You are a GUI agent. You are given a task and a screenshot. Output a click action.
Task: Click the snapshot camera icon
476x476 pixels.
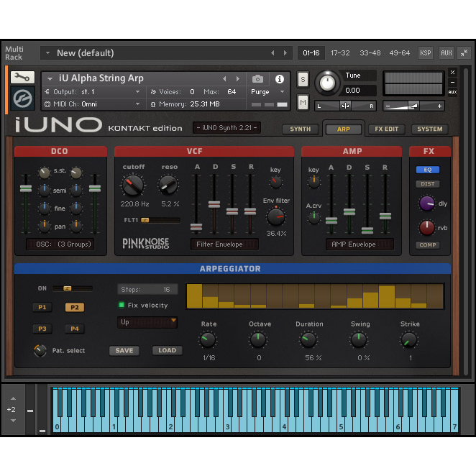click(257, 79)
